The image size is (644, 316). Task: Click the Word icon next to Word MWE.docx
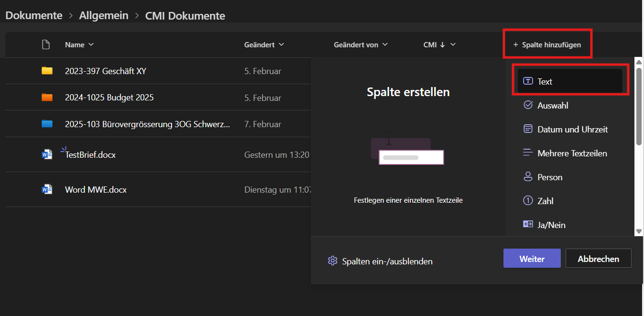pyautogui.click(x=47, y=189)
